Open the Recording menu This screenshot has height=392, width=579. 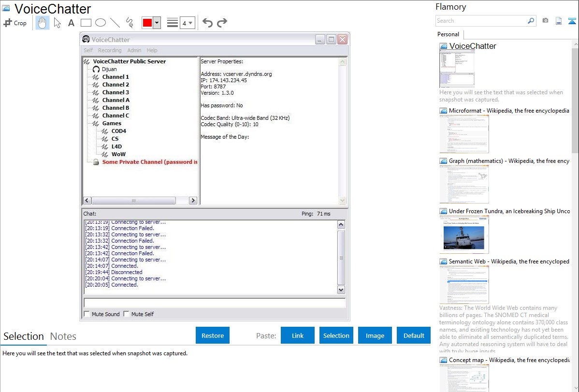(x=110, y=50)
